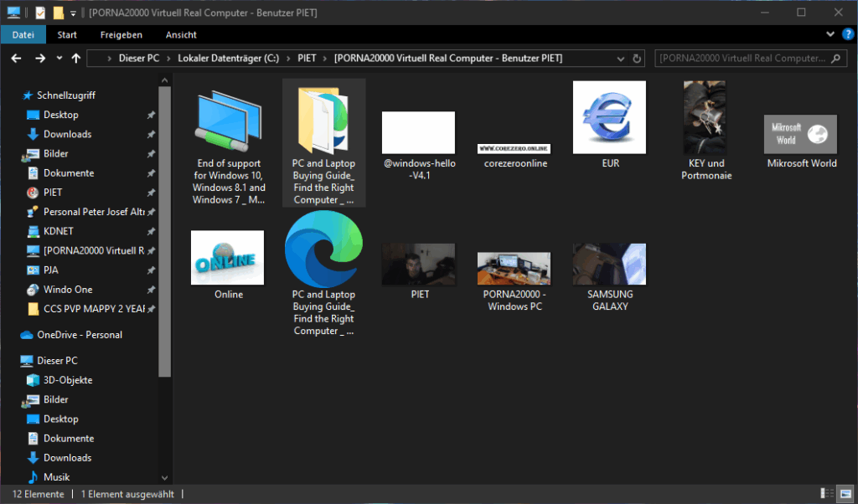The width and height of the screenshot is (858, 504).
Task: Expand the ribbon with the chevron
Action: [x=830, y=34]
